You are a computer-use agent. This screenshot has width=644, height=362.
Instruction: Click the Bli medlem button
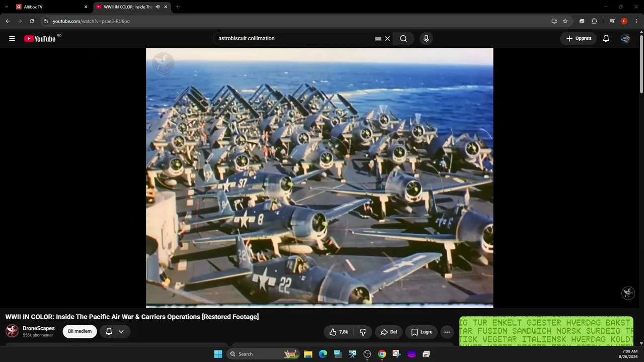79,331
